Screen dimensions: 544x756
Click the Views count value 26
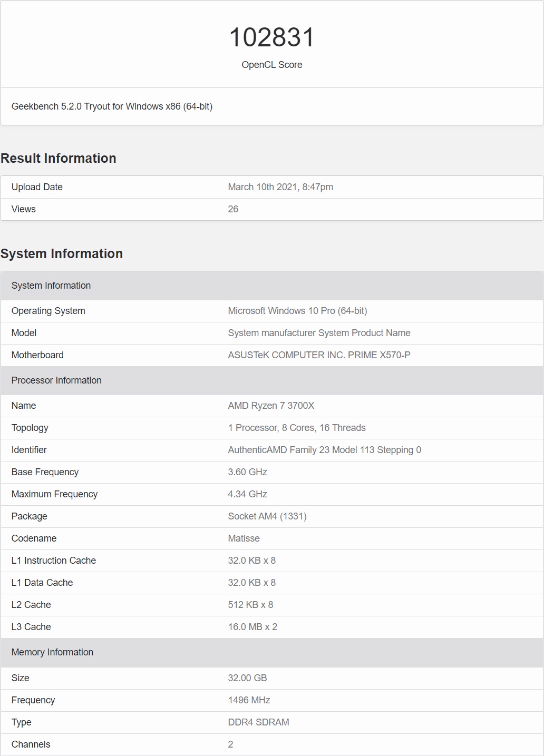(233, 209)
